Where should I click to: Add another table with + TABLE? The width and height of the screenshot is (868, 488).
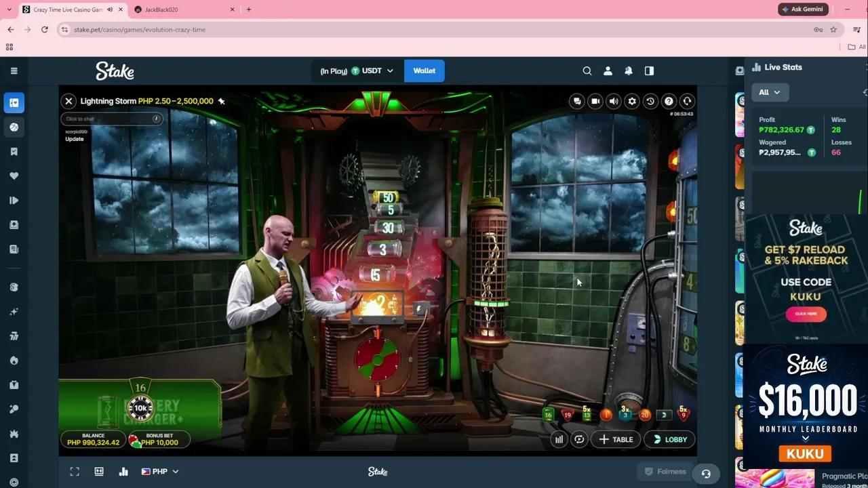click(616, 439)
